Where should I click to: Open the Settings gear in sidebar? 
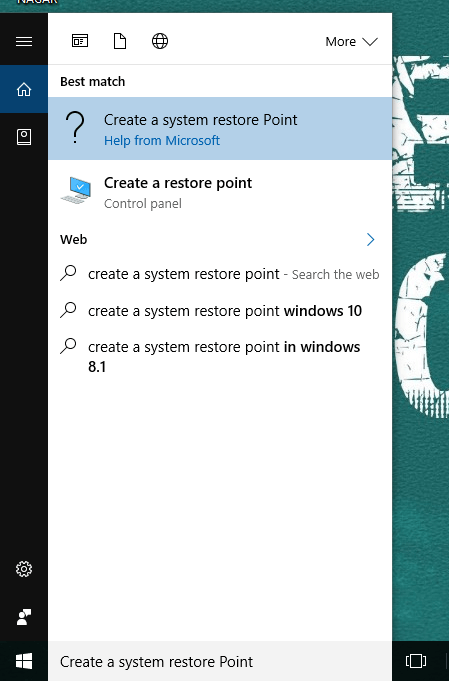24,569
